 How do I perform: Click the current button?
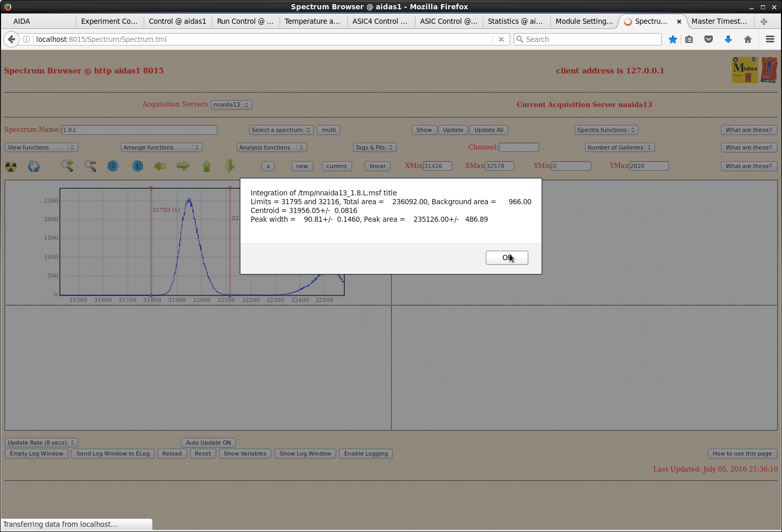coord(336,166)
